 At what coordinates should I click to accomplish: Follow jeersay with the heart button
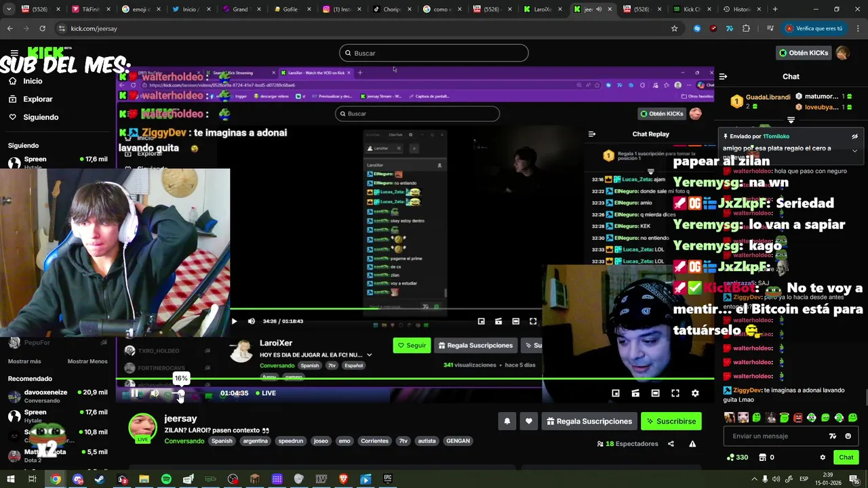tap(529, 422)
